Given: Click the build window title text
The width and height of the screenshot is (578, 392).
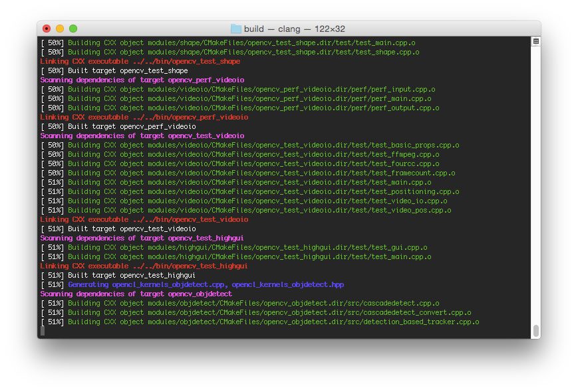Looking at the screenshot, I should tap(252, 28).
